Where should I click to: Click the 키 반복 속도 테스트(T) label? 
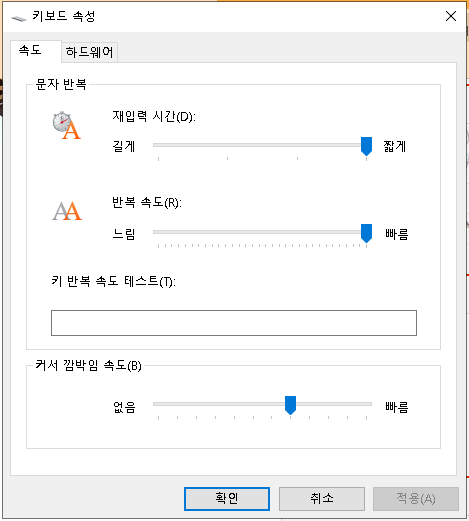tap(113, 281)
